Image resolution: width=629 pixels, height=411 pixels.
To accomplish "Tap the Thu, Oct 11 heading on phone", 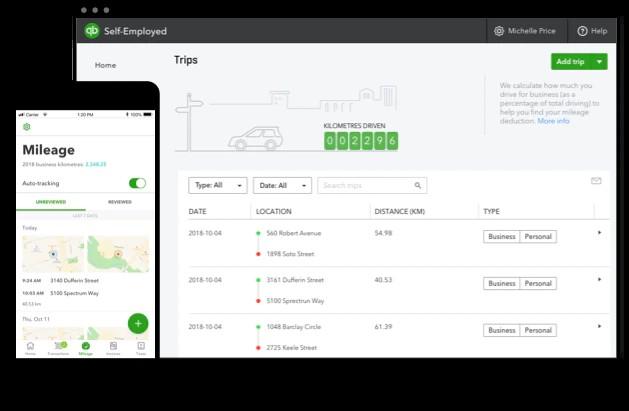I will [x=36, y=319].
